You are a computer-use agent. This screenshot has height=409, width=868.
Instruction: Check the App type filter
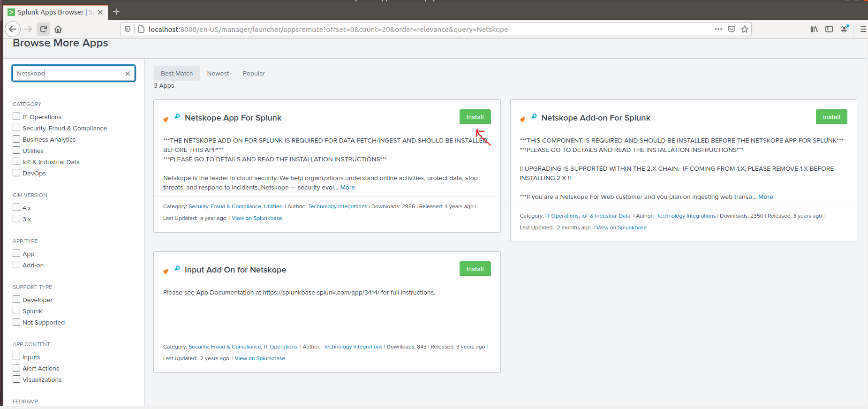point(16,253)
